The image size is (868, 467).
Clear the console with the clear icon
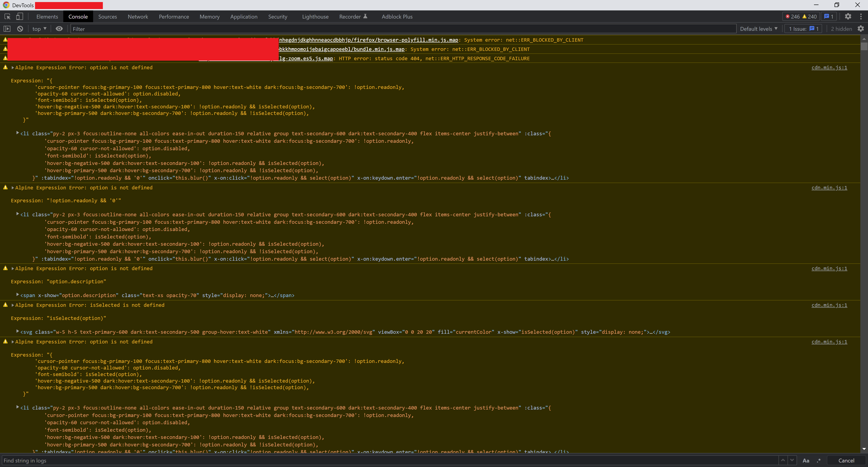(20, 29)
